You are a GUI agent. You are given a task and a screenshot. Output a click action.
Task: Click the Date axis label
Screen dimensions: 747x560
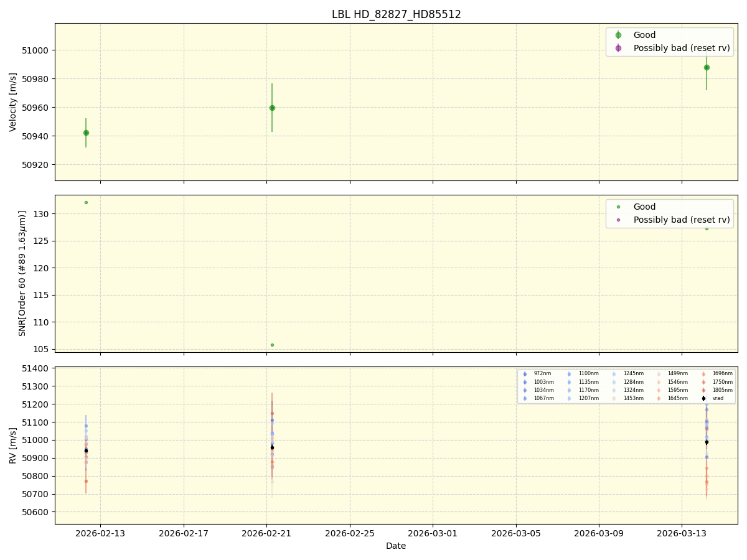396,546
